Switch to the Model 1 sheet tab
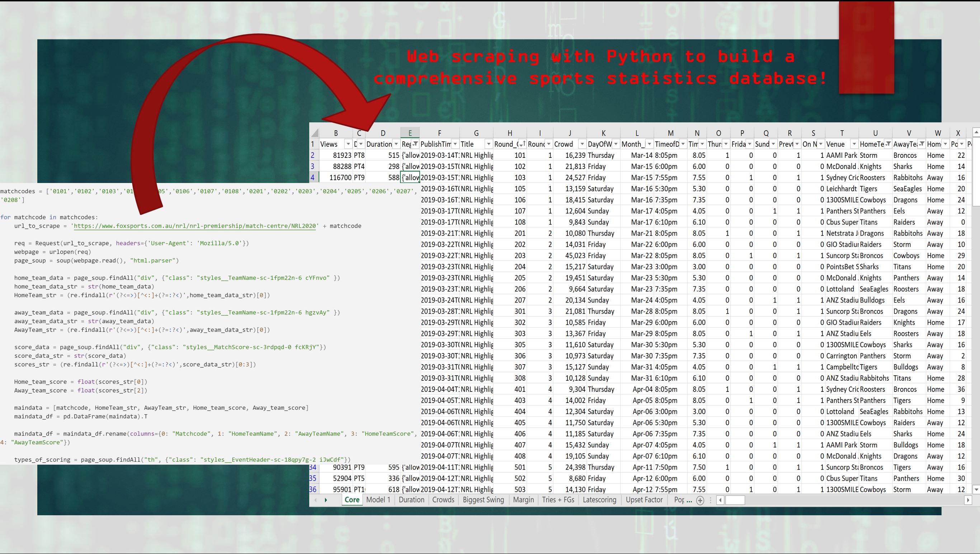Image resolution: width=980 pixels, height=554 pixels. coord(378,500)
